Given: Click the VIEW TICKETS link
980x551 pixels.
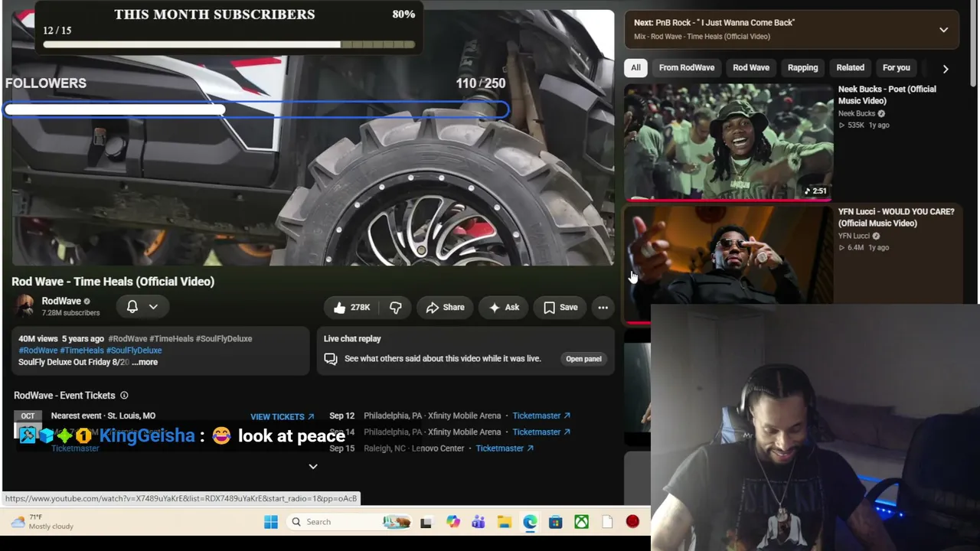Looking at the screenshot, I should point(282,416).
